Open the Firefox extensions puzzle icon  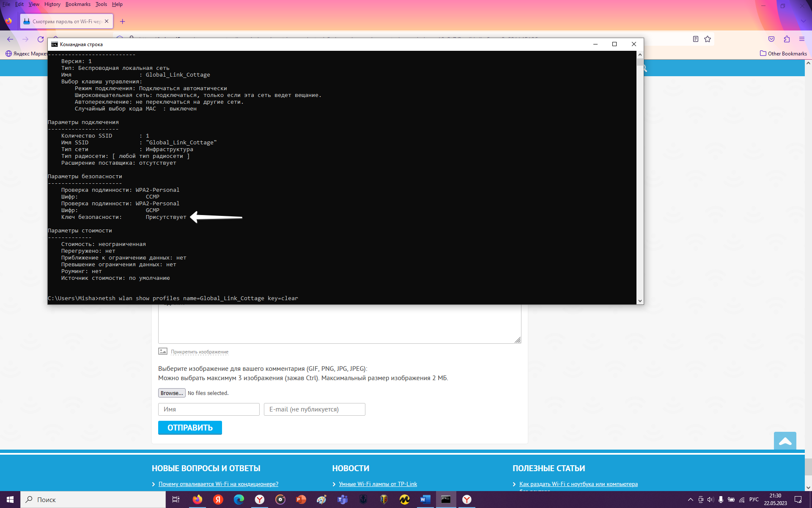pyautogui.click(x=787, y=39)
